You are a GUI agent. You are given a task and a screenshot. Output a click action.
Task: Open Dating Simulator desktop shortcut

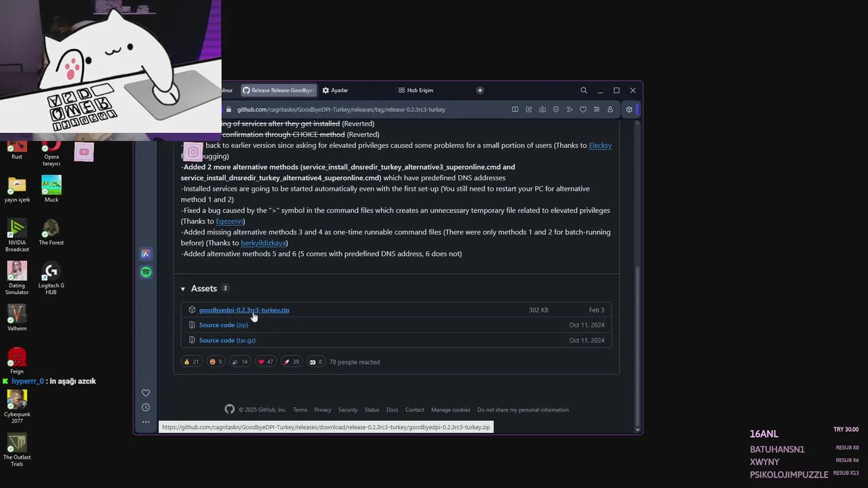(17, 279)
